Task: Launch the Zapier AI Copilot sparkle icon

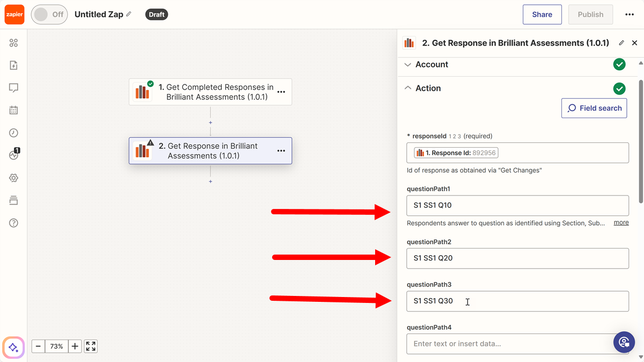Action: coord(13,347)
